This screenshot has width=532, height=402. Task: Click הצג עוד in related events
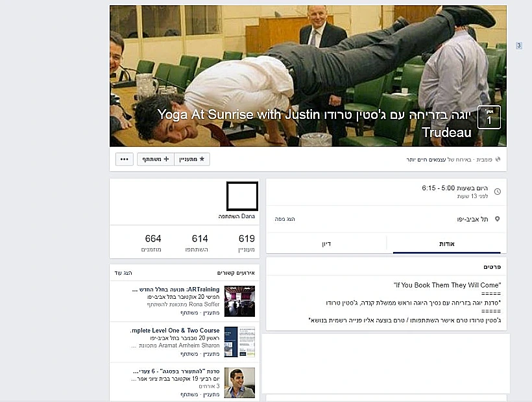point(123,273)
